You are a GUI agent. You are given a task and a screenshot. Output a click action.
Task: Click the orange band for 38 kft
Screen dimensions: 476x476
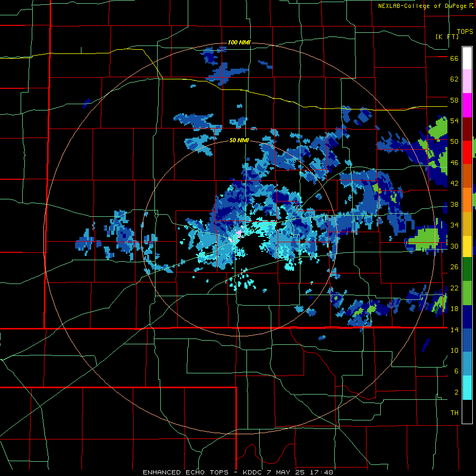(467, 199)
